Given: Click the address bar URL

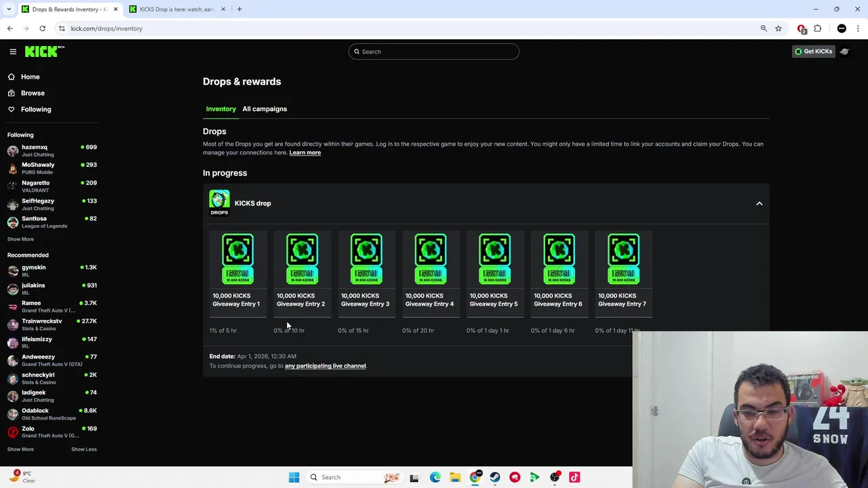Looking at the screenshot, I should [106, 28].
